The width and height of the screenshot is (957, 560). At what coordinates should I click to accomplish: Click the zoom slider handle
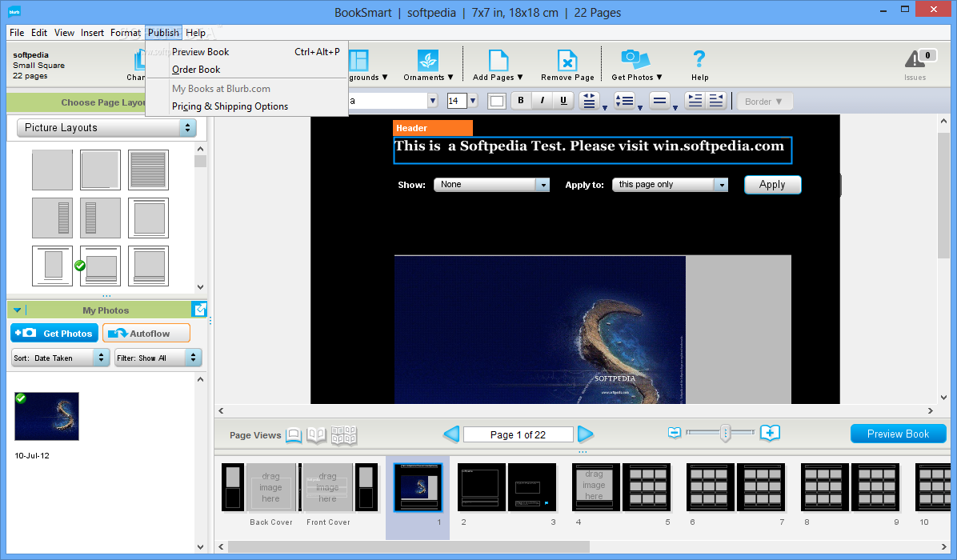725,433
